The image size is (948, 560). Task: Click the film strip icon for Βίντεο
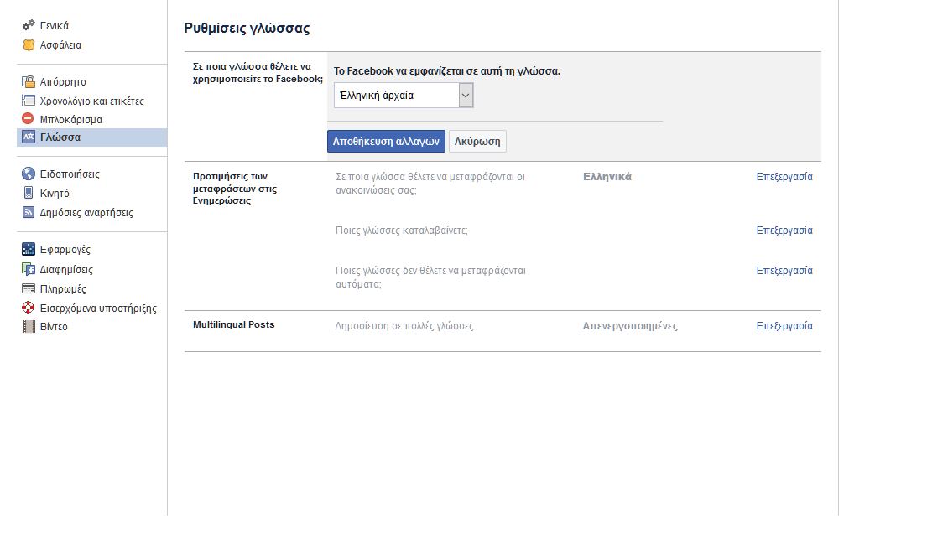(x=29, y=327)
